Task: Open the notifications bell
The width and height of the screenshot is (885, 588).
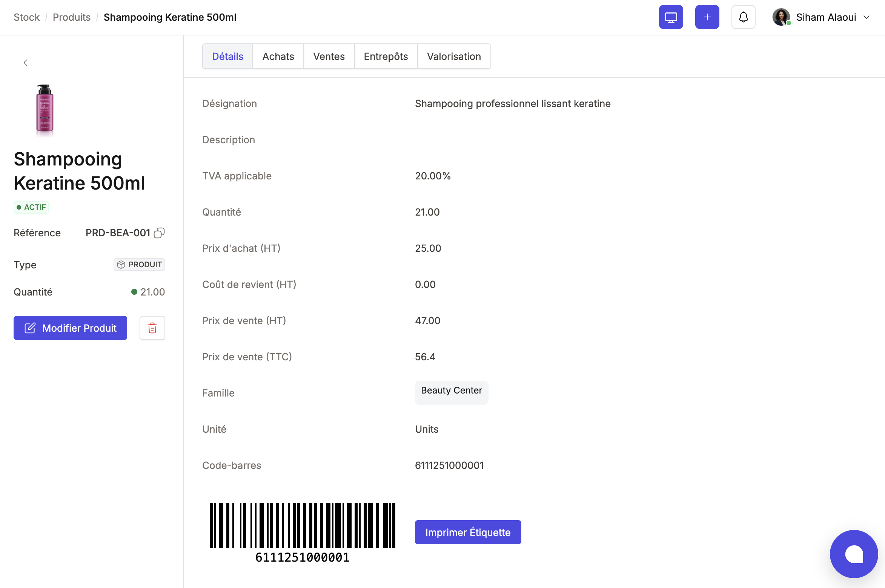Action: (743, 17)
